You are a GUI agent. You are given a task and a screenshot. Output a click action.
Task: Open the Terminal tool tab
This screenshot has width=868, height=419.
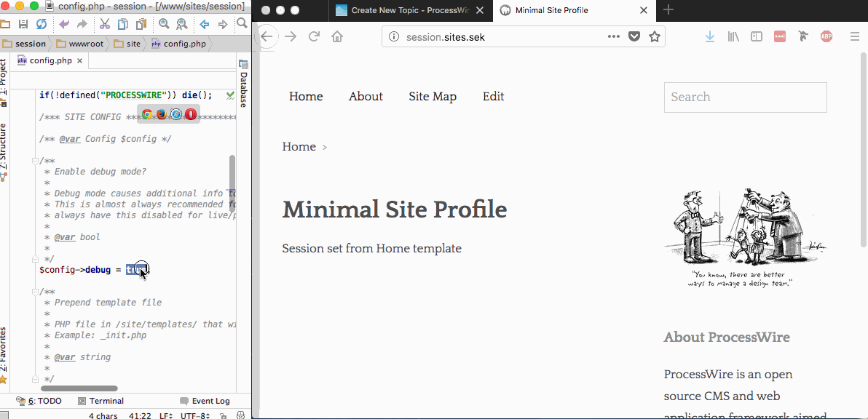[x=100, y=401]
